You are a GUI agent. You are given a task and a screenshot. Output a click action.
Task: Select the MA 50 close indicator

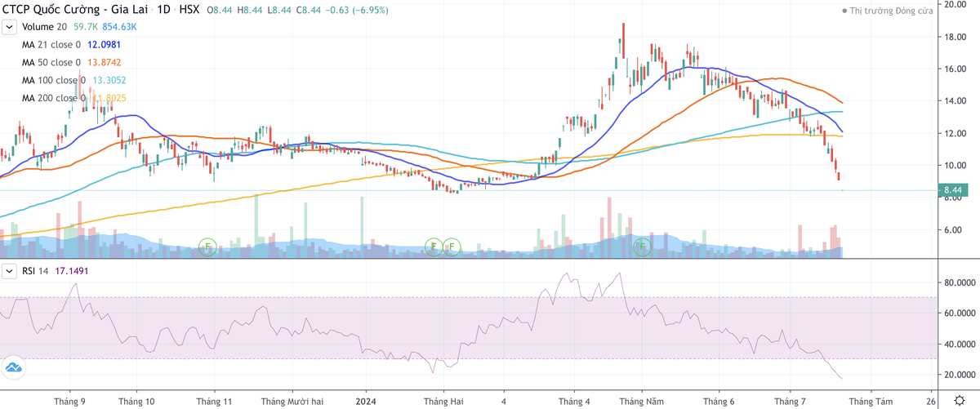point(51,62)
